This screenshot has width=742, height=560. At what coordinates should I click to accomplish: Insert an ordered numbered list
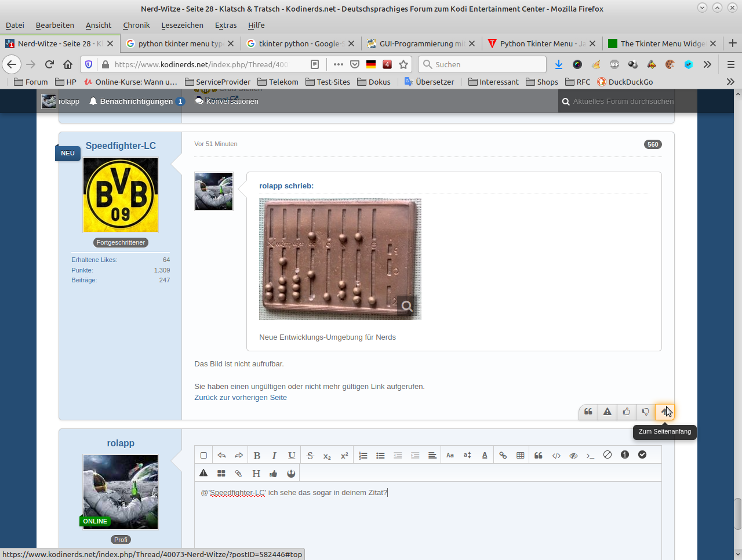point(363,455)
